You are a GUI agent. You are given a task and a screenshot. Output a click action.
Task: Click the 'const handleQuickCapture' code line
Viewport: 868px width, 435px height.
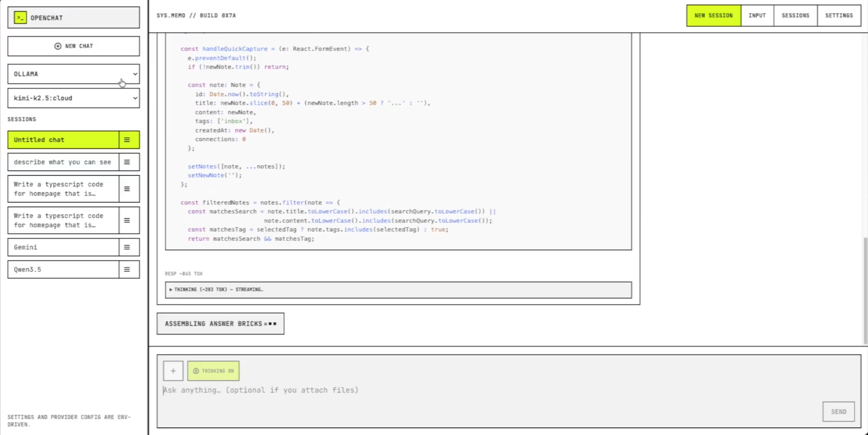pos(275,49)
